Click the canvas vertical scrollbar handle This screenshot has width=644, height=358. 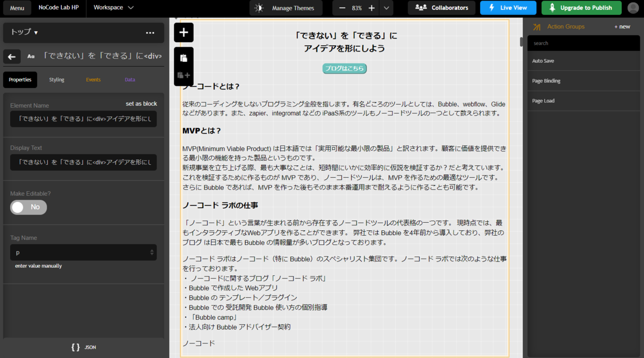[x=521, y=42]
